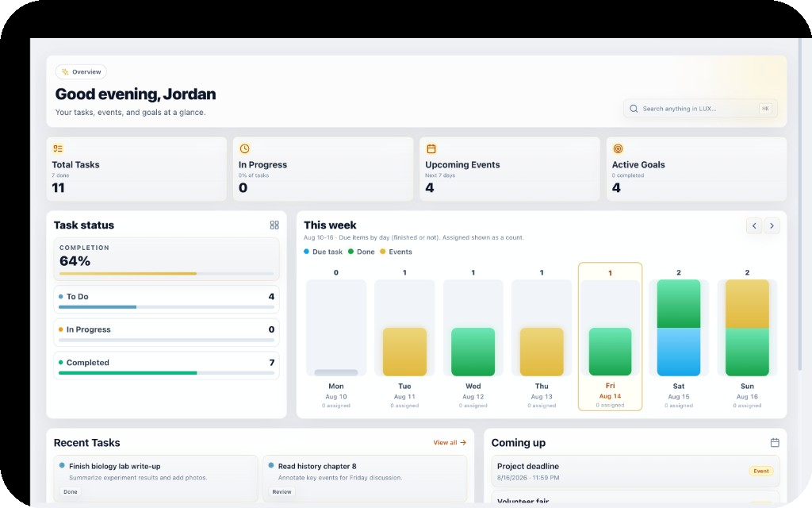Open the Project deadline event
Screen dimensions: 812x508
coord(635,471)
